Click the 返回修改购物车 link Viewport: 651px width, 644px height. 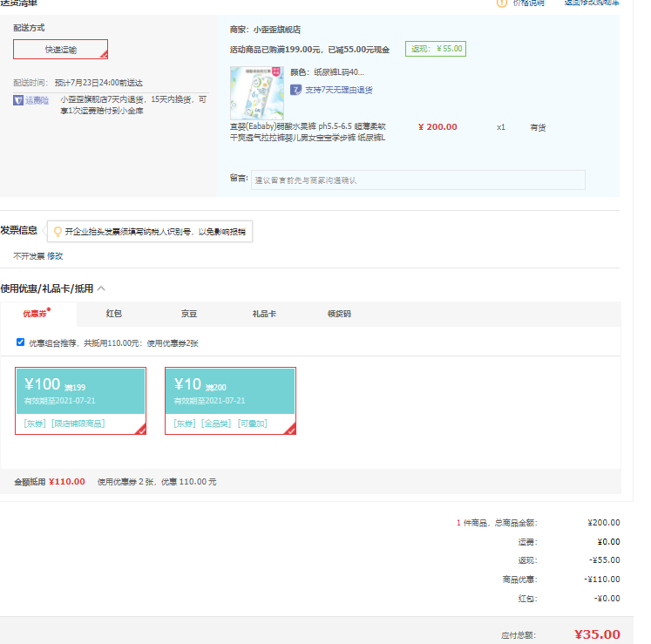[x=592, y=3]
